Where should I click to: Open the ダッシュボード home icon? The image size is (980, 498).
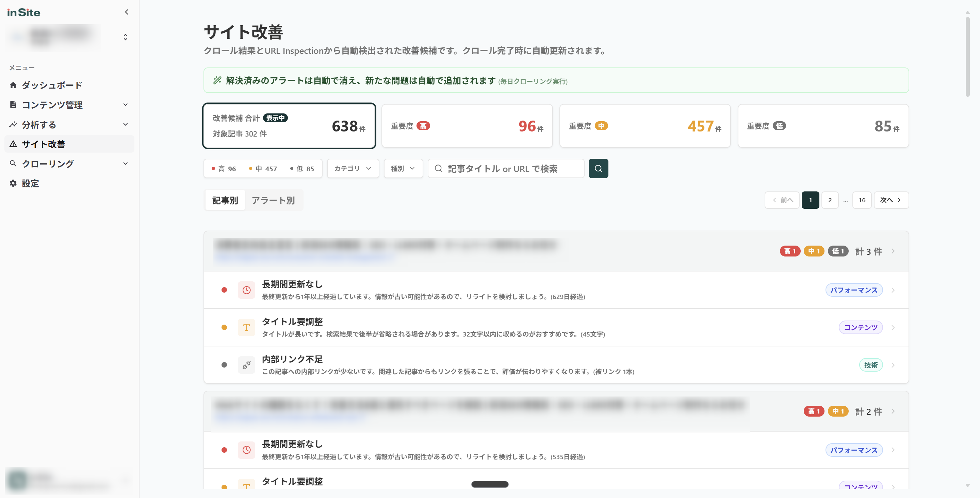pos(13,85)
